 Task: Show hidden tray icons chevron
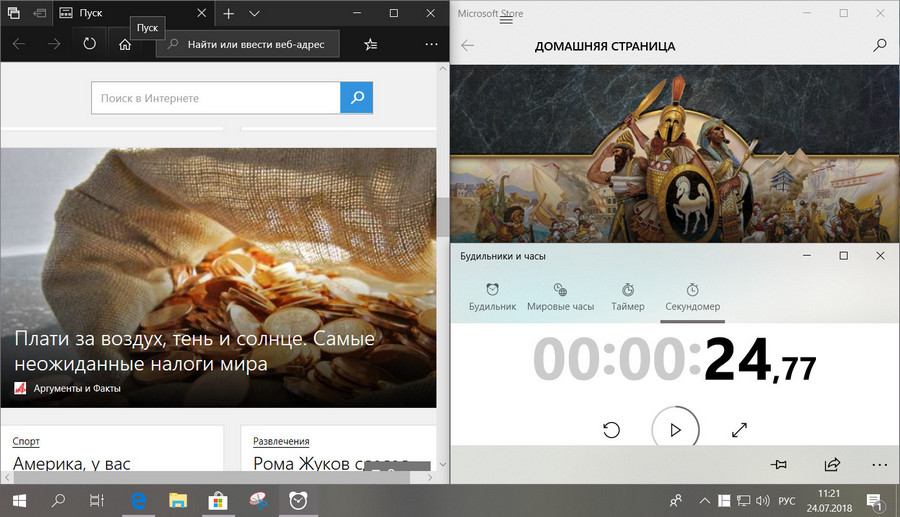tap(705, 501)
